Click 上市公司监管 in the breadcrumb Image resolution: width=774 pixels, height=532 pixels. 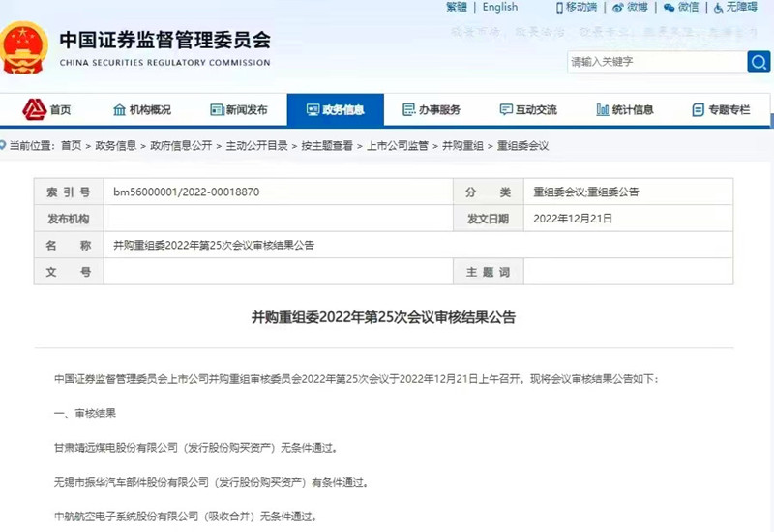[x=398, y=145]
